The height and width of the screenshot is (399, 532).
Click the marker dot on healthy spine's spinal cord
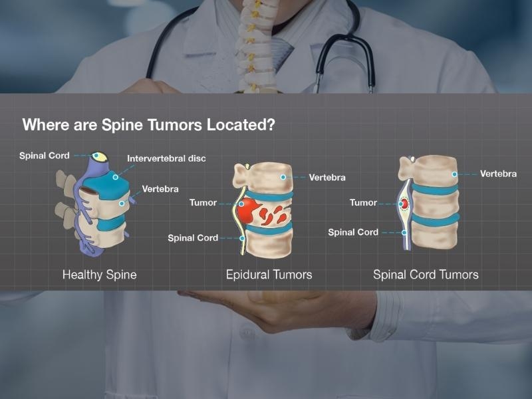96,156
